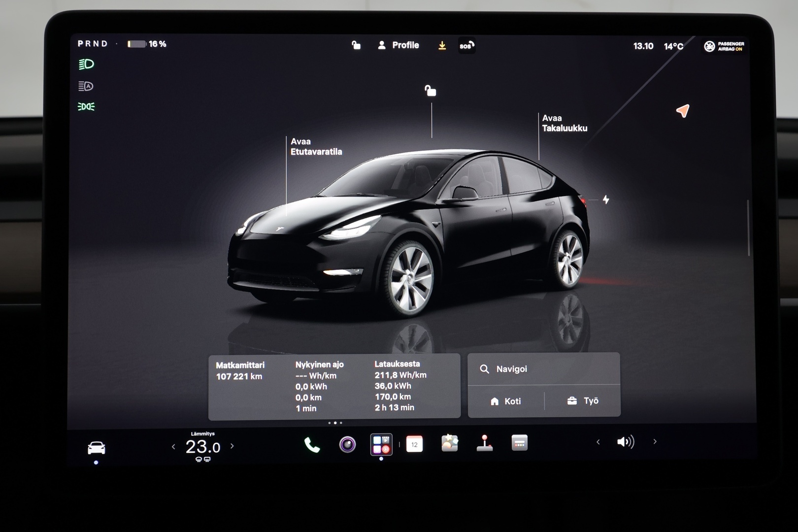Open climate settings at 23.0 temperature
798x532 pixels.
pyautogui.click(x=202, y=447)
